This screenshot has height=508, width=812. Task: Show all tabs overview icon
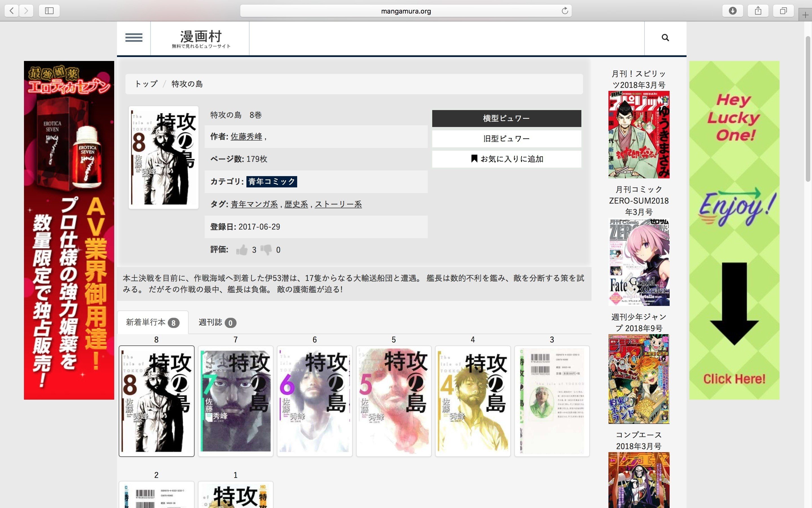(x=783, y=11)
